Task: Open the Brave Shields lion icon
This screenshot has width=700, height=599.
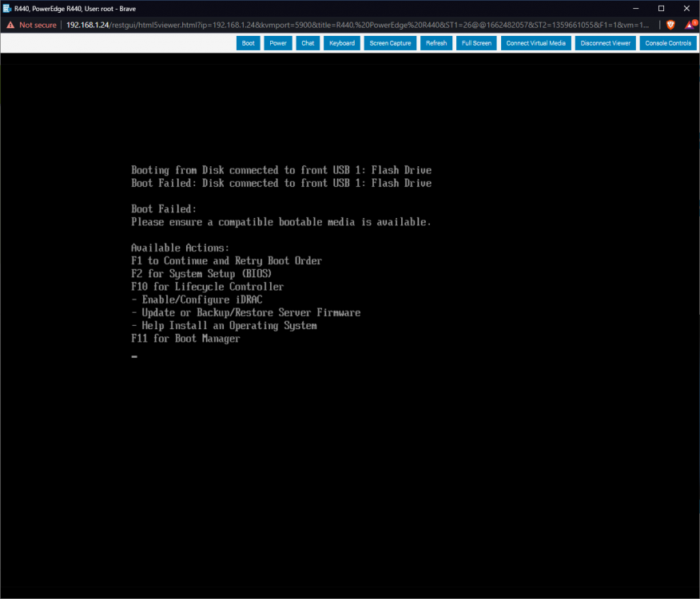Action: 670,25
